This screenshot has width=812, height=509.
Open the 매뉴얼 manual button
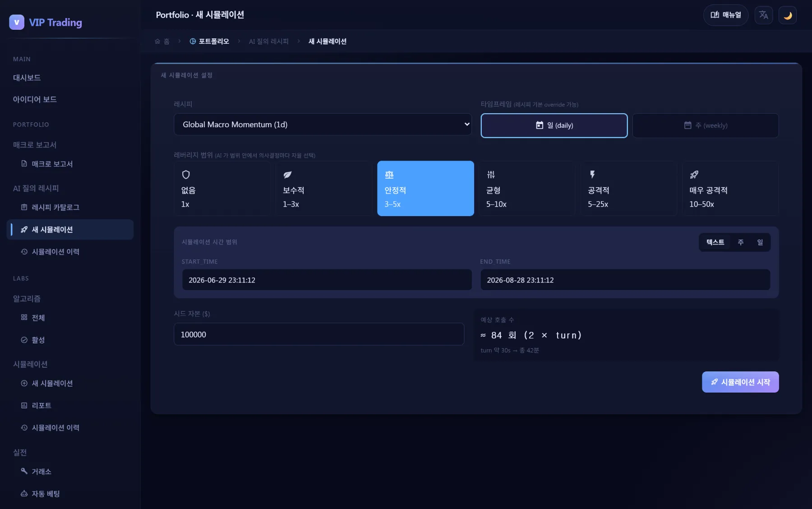pos(726,15)
